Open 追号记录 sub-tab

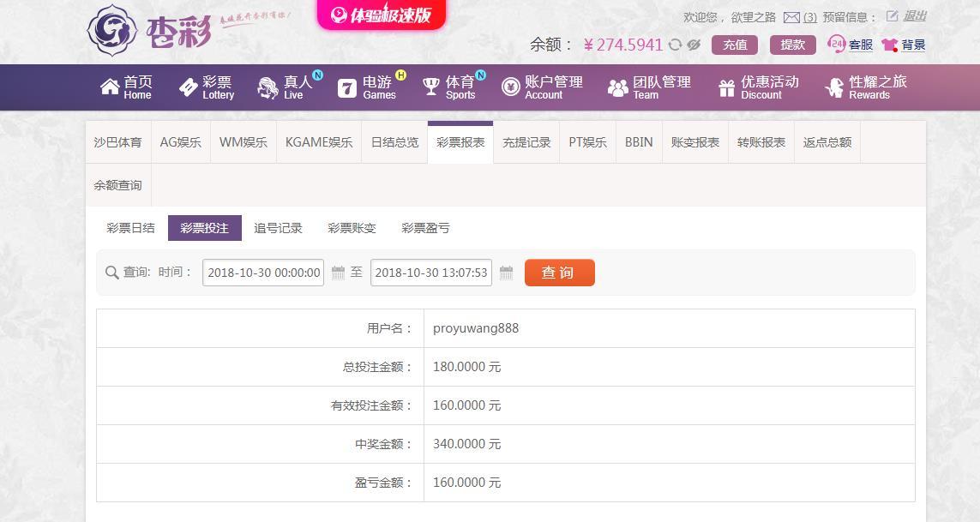[x=278, y=228]
